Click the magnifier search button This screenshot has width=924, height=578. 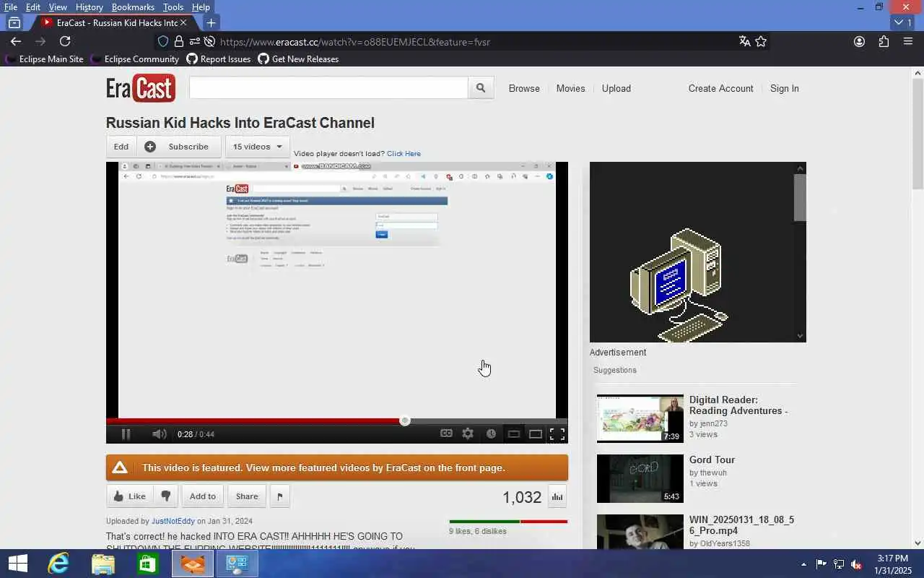pos(481,88)
